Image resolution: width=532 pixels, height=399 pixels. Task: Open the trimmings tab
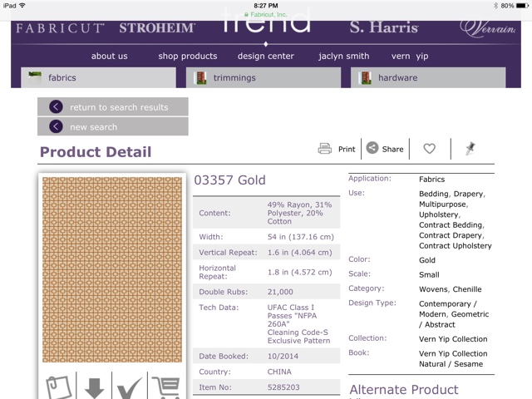click(264, 77)
